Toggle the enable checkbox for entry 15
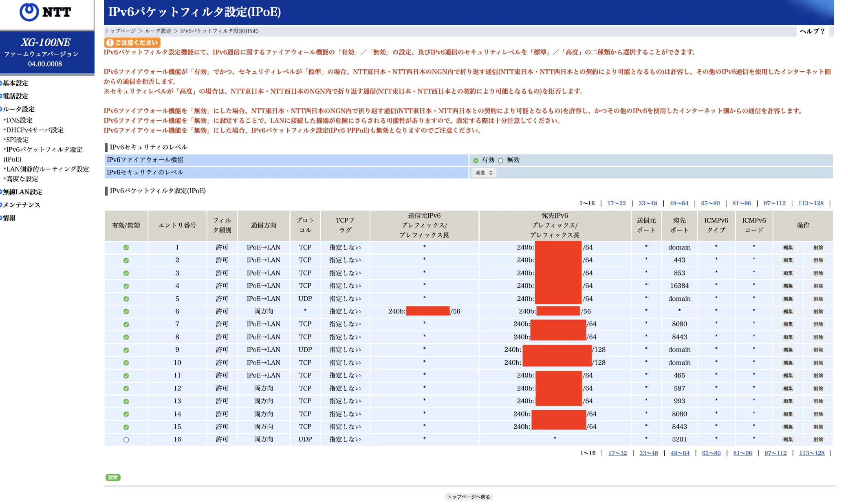 point(126,427)
